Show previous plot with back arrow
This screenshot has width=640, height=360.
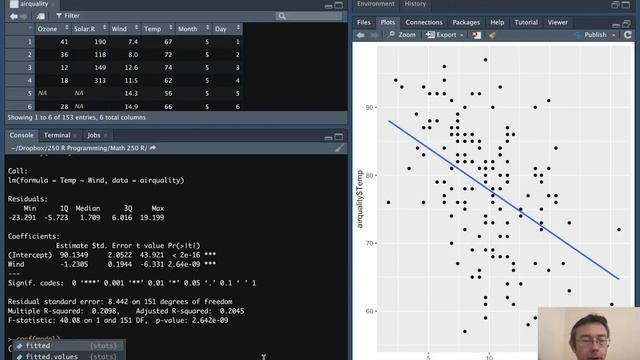coord(360,35)
